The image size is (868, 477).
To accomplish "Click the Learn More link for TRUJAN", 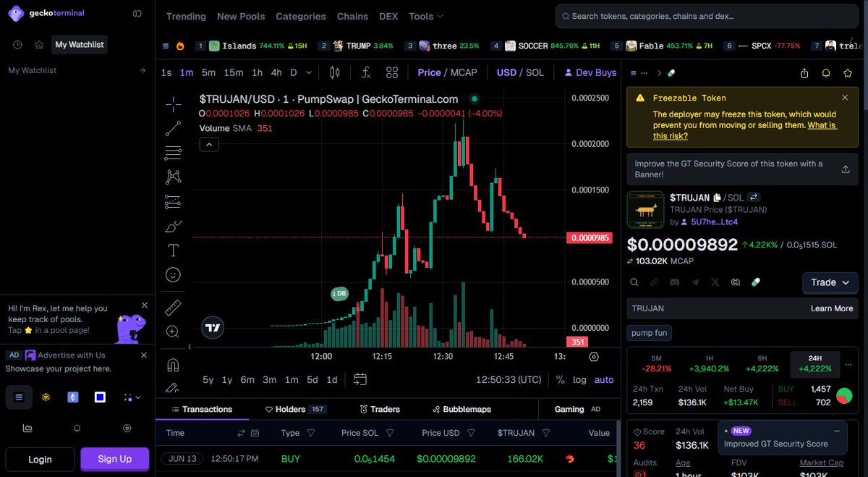I will click(x=832, y=308).
